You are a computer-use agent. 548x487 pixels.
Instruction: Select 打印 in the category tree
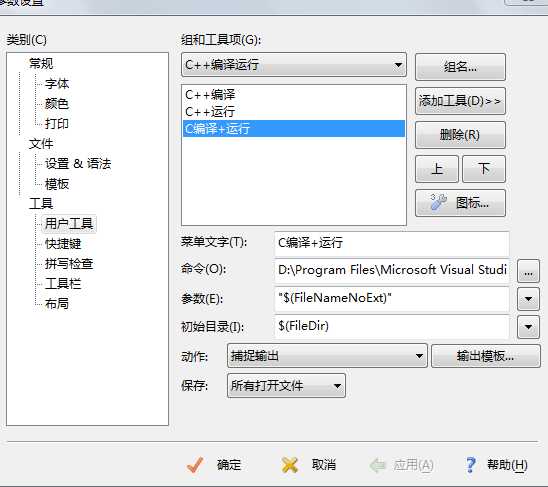pyautogui.click(x=57, y=124)
